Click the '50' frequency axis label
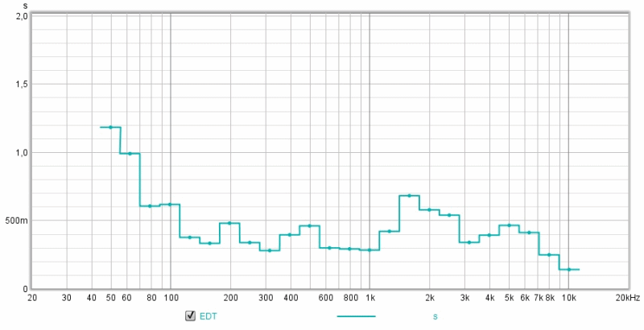The width and height of the screenshot is (644, 330). pyautogui.click(x=111, y=298)
